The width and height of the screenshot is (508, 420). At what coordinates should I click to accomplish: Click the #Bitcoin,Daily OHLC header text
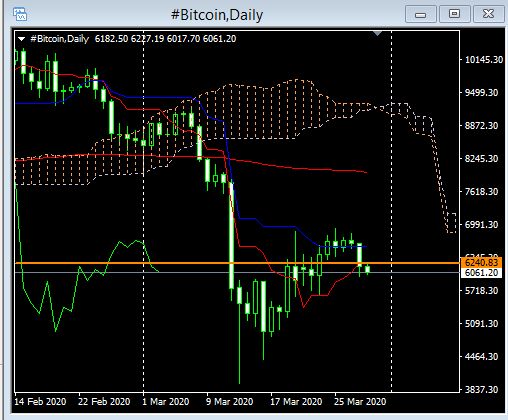click(133, 39)
